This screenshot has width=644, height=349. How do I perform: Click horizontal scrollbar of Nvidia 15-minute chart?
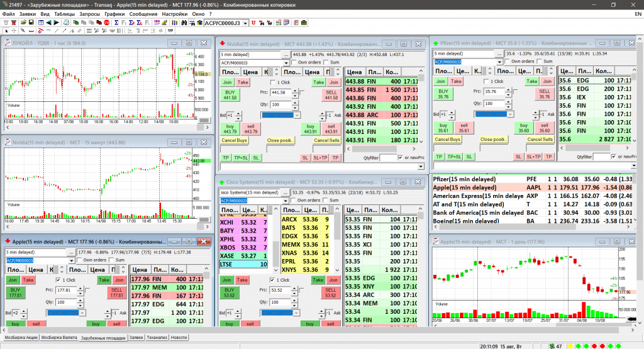tap(107, 226)
